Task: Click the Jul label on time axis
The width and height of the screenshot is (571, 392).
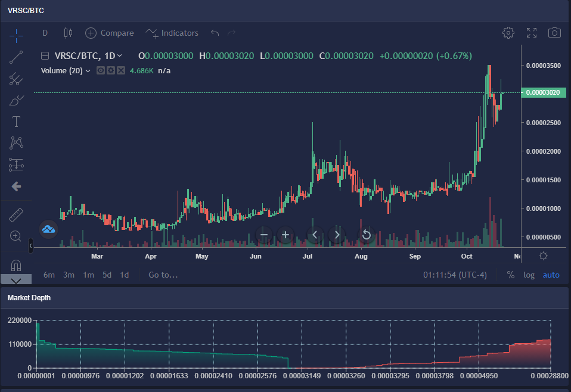Action: pyautogui.click(x=308, y=256)
